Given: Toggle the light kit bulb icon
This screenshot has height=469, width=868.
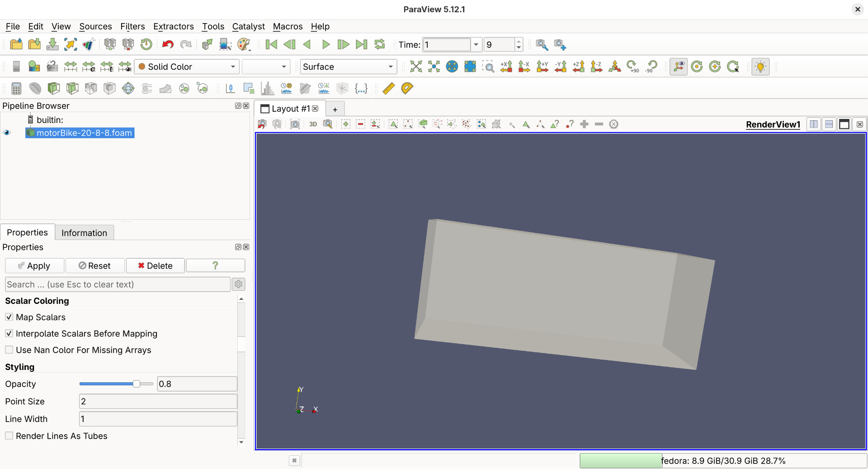Looking at the screenshot, I should click(760, 66).
